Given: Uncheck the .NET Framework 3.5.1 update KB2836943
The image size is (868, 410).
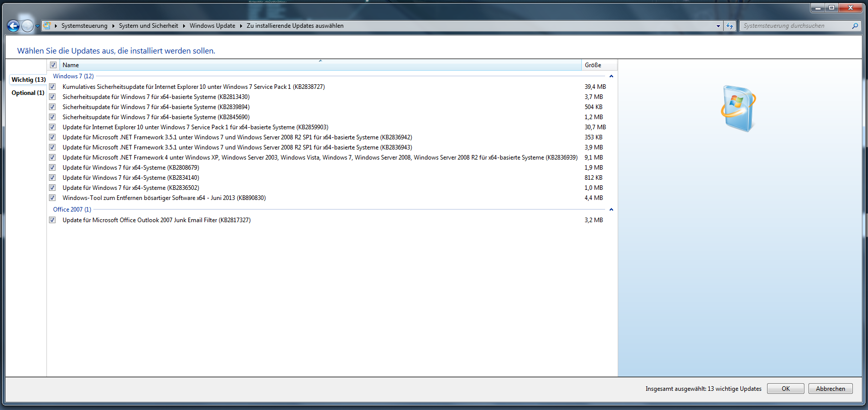Looking at the screenshot, I should coord(52,147).
